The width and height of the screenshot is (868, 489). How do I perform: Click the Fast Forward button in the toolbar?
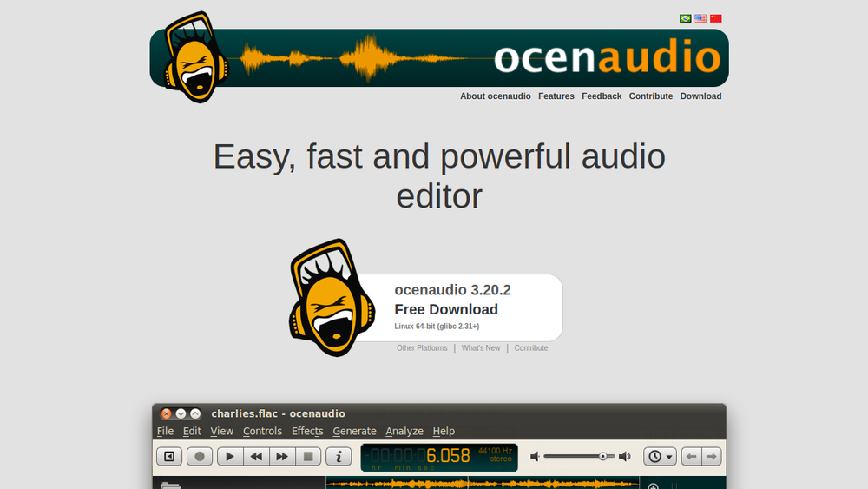(282, 456)
